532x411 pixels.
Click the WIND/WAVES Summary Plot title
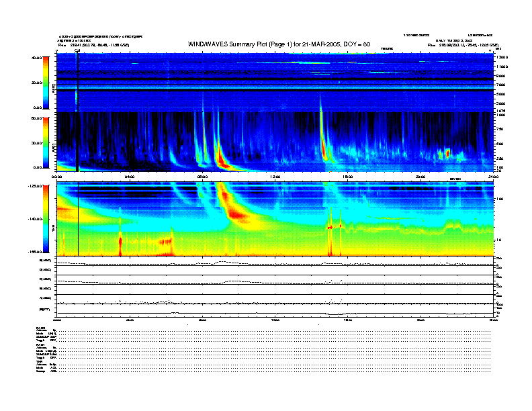[x=279, y=44]
